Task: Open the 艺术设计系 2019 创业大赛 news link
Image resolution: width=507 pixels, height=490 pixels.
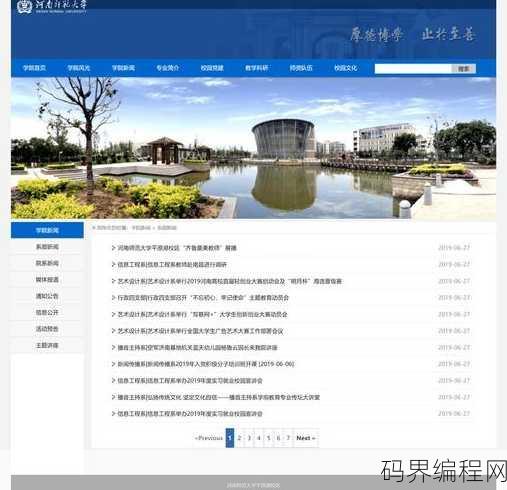Action: click(230, 281)
